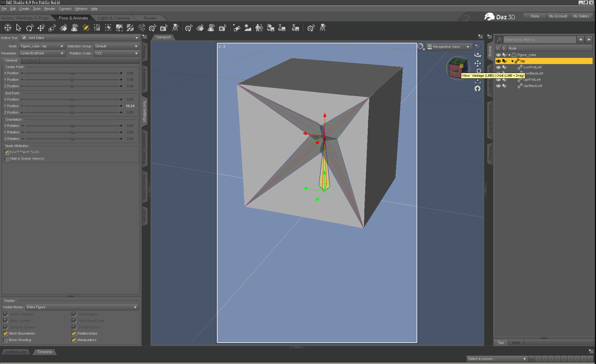Click the My Account button
This screenshot has width=596, height=364.
pos(558,16)
